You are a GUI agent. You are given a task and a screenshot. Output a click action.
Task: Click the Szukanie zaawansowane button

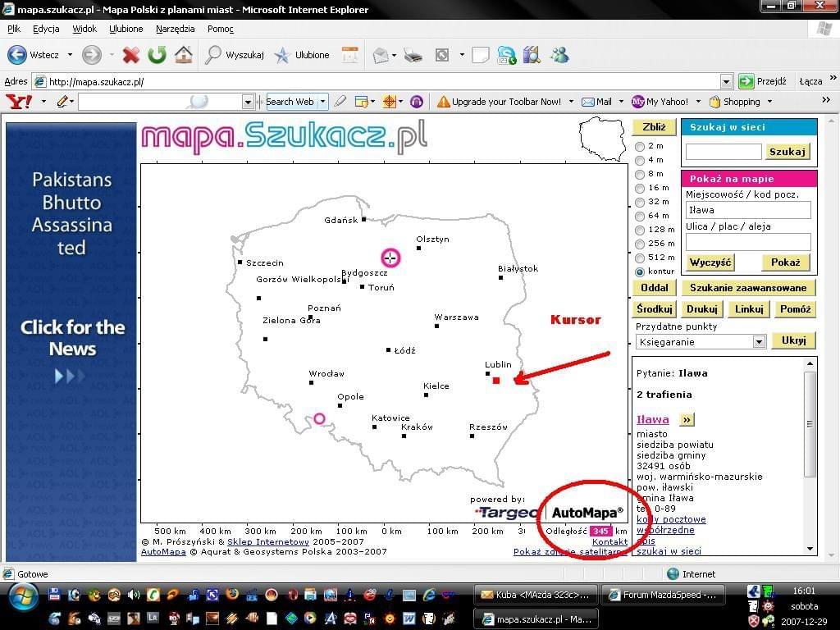748,288
